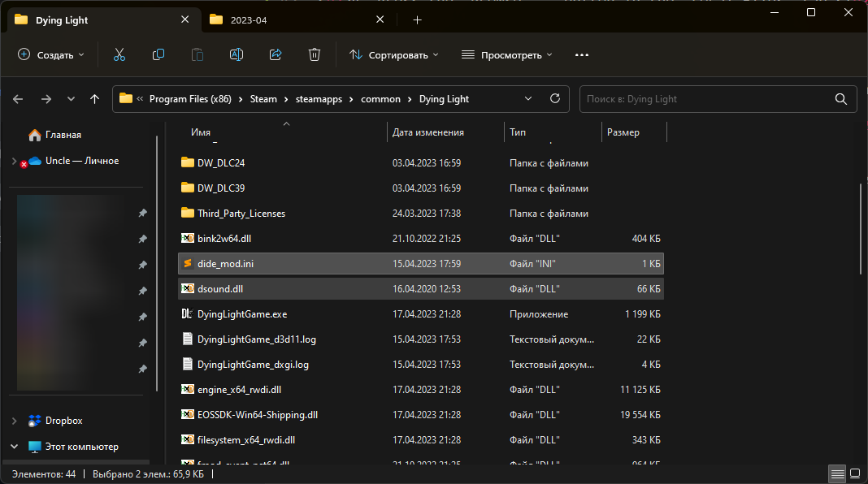
Task: Click the Paste clipboard icon
Action: tap(197, 54)
